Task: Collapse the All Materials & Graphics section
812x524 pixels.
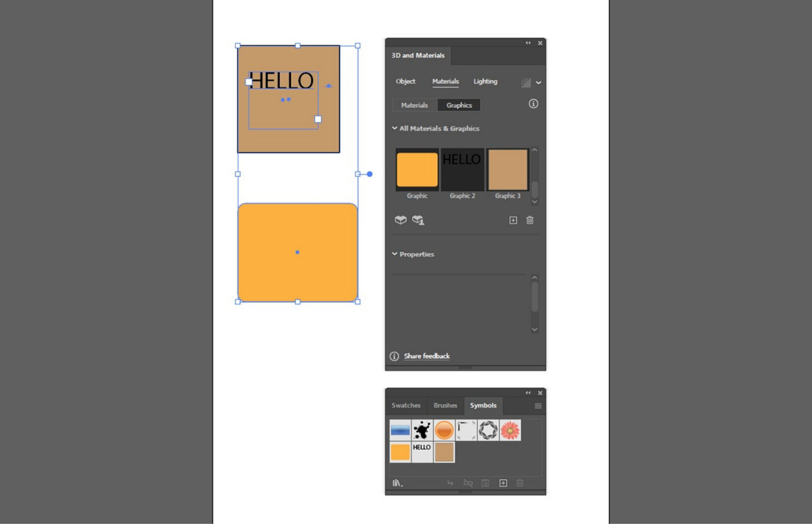Action: point(394,128)
